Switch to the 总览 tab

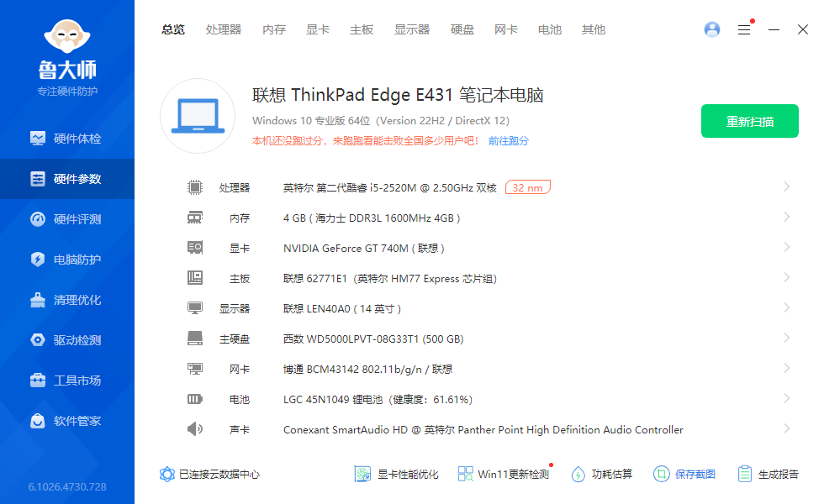173,30
